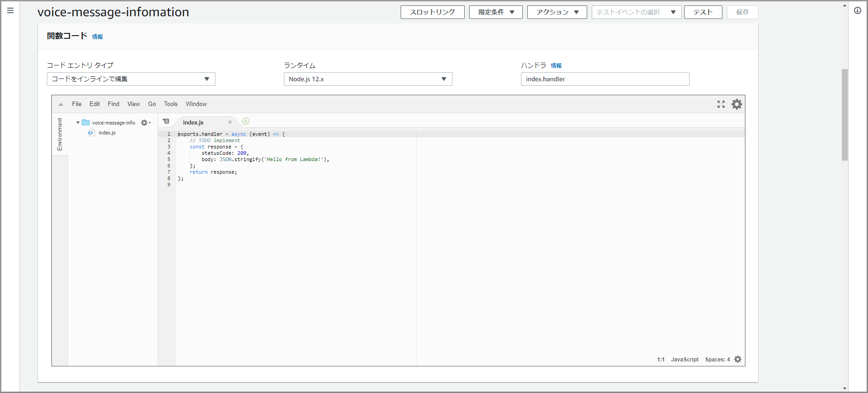Image resolution: width=868 pixels, height=393 pixels.
Task: Open the Tools menu
Action: pos(171,104)
